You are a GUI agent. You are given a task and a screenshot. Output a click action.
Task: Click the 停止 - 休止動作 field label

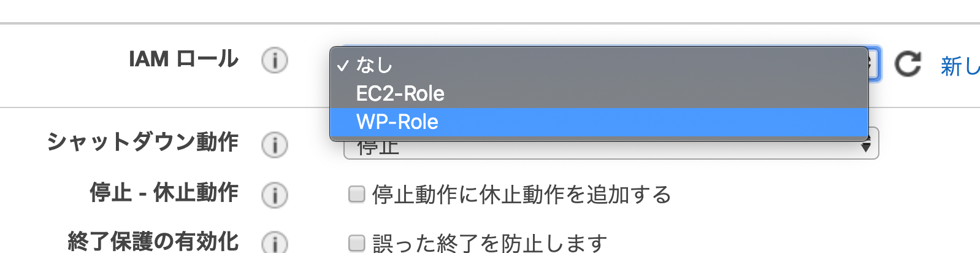[x=164, y=192]
